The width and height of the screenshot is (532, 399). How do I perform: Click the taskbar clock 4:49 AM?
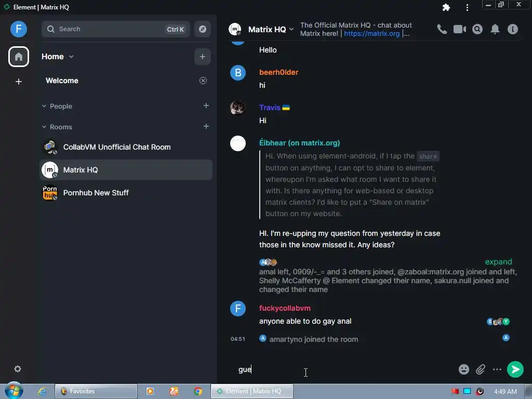tap(505, 392)
